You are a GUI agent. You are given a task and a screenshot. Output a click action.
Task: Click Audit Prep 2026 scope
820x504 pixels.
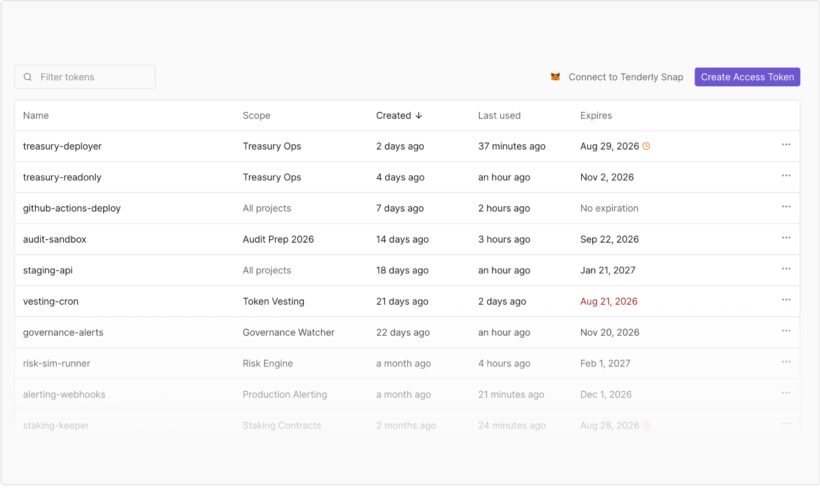278,239
